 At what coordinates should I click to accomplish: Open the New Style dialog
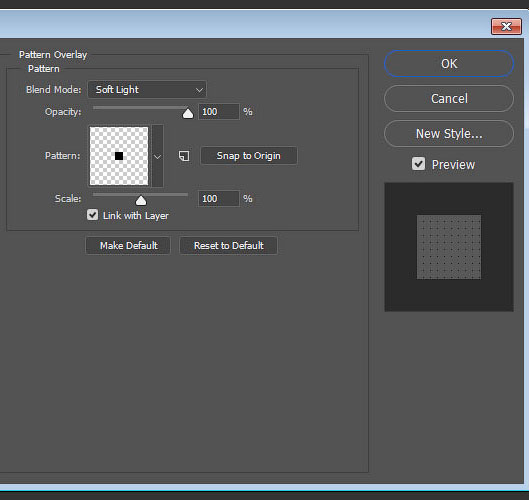[x=449, y=134]
